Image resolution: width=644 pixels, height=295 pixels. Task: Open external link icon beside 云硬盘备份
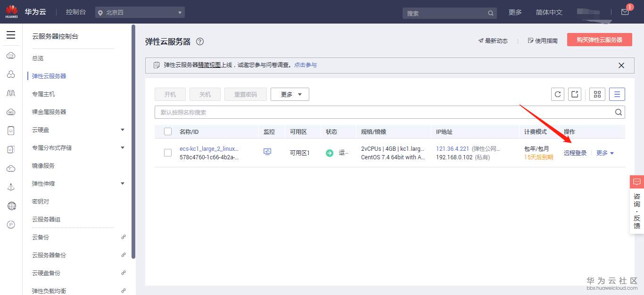pos(124,273)
